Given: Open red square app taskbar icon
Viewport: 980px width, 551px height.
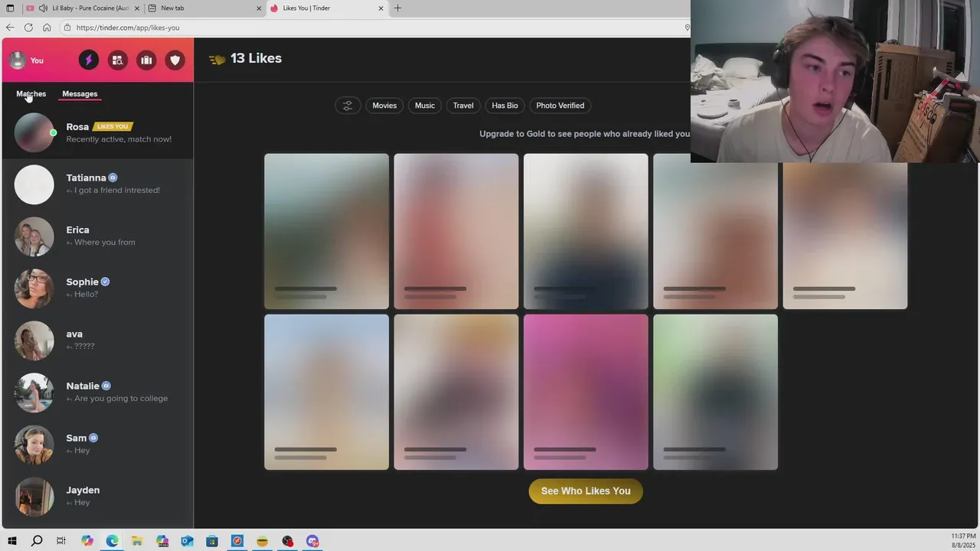Looking at the screenshot, I should [237, 541].
